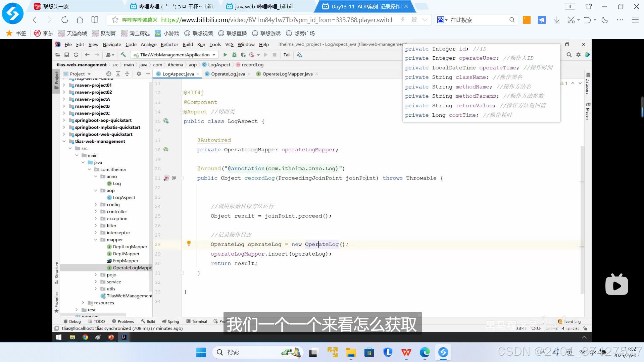Click the gutter bean icon on line 15
644x362 pixels.
(166, 121)
